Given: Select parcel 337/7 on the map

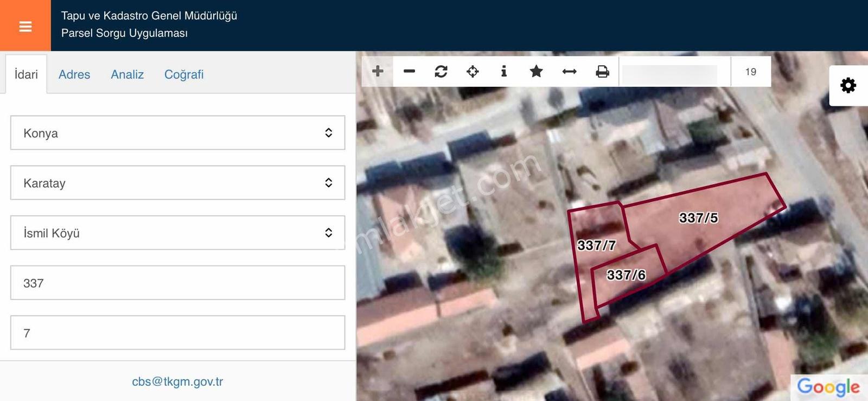Looking at the screenshot, I should pos(596,245).
